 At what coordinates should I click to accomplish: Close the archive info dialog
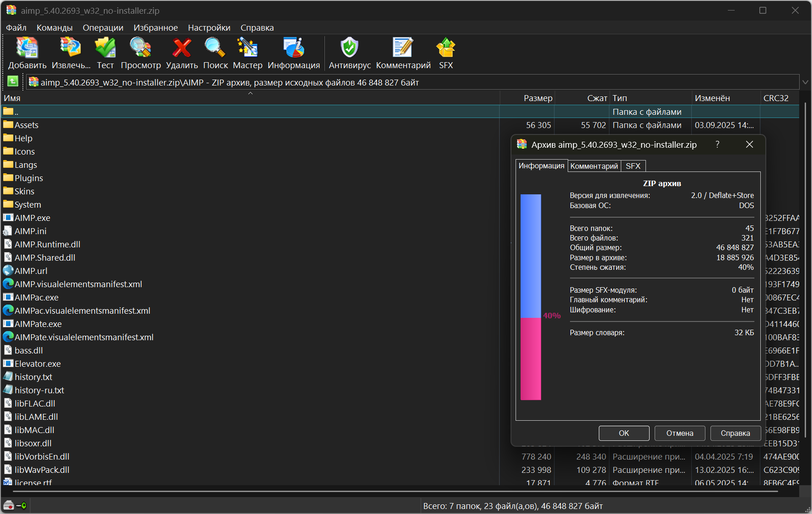pyautogui.click(x=749, y=145)
